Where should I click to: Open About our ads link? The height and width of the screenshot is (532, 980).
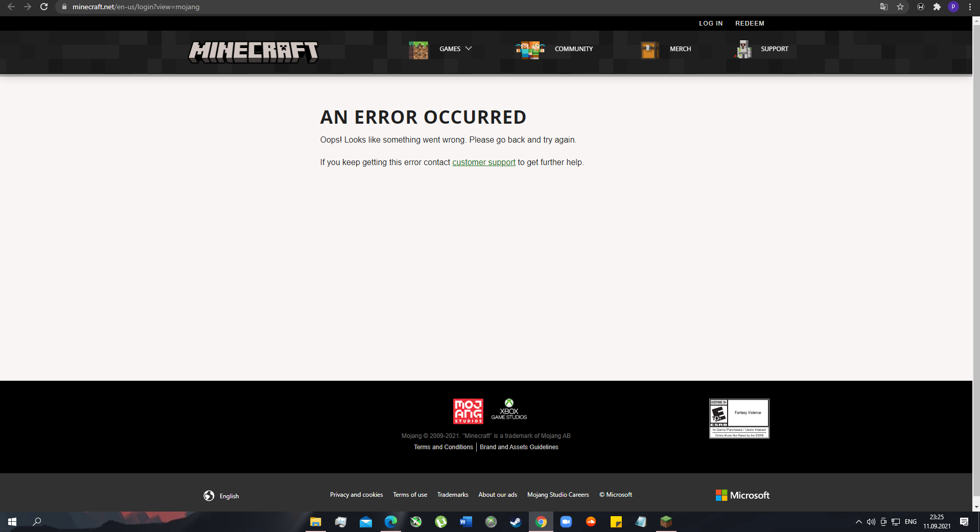pos(498,495)
